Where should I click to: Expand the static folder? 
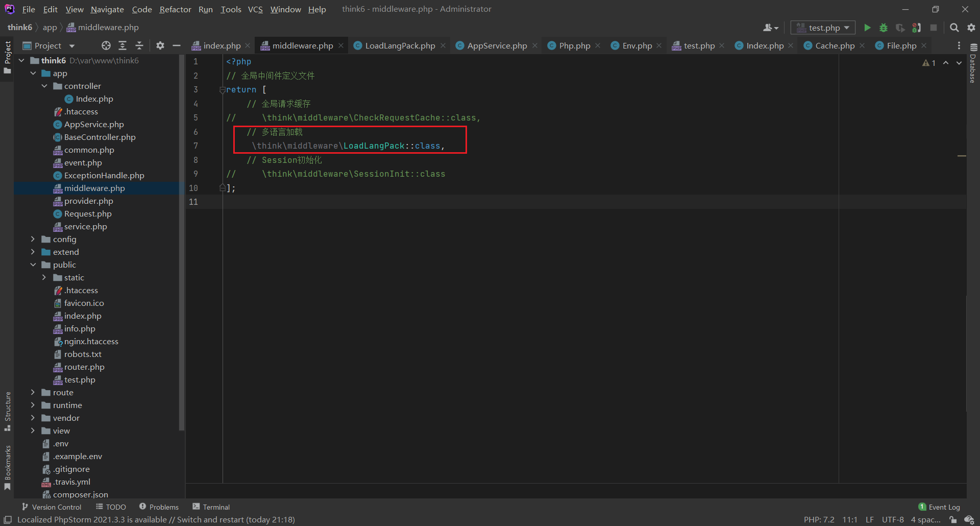(x=44, y=277)
